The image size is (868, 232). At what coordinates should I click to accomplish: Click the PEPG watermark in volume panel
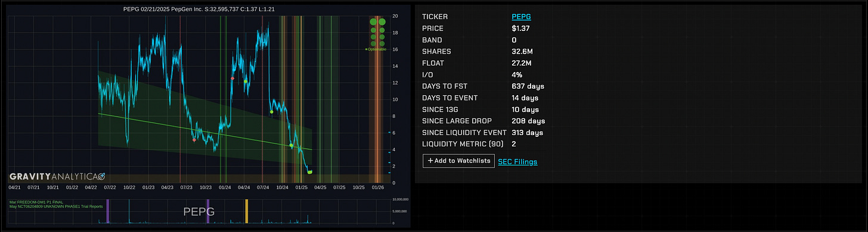(199, 211)
